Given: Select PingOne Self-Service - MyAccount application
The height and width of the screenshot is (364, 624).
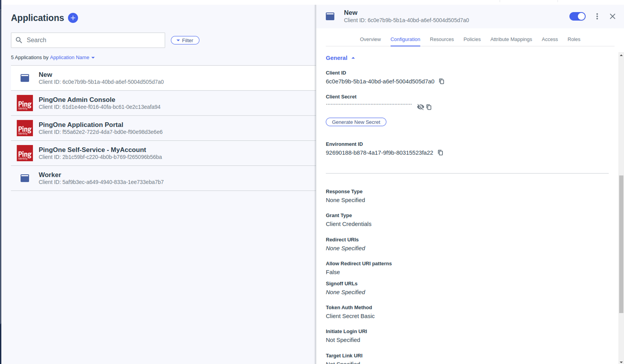Looking at the screenshot, I should coord(92,150).
